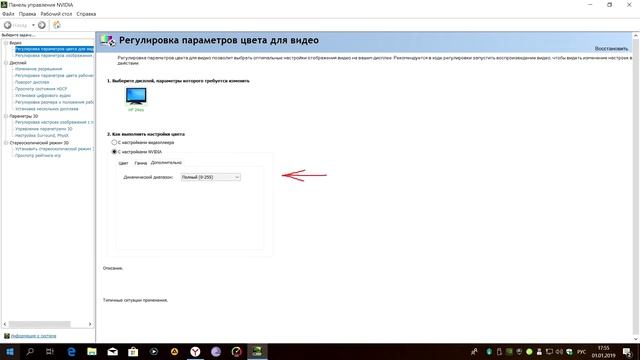The image size is (640, 360).
Task: Open the Информация о системе link
Action: click(33, 336)
